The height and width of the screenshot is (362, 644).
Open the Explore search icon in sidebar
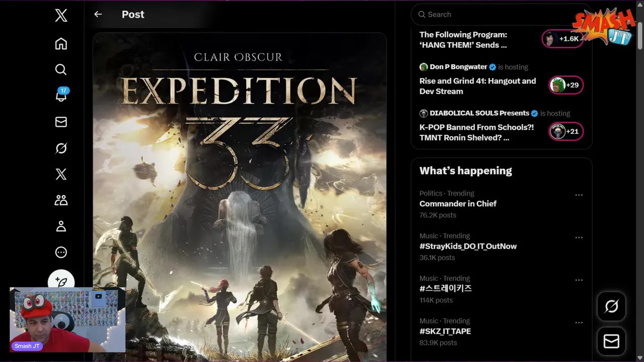(x=61, y=69)
